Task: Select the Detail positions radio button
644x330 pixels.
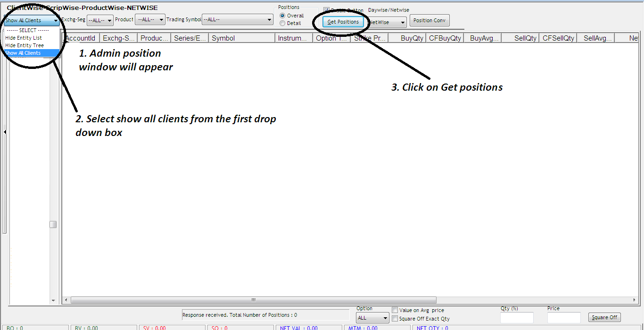Action: (282, 23)
